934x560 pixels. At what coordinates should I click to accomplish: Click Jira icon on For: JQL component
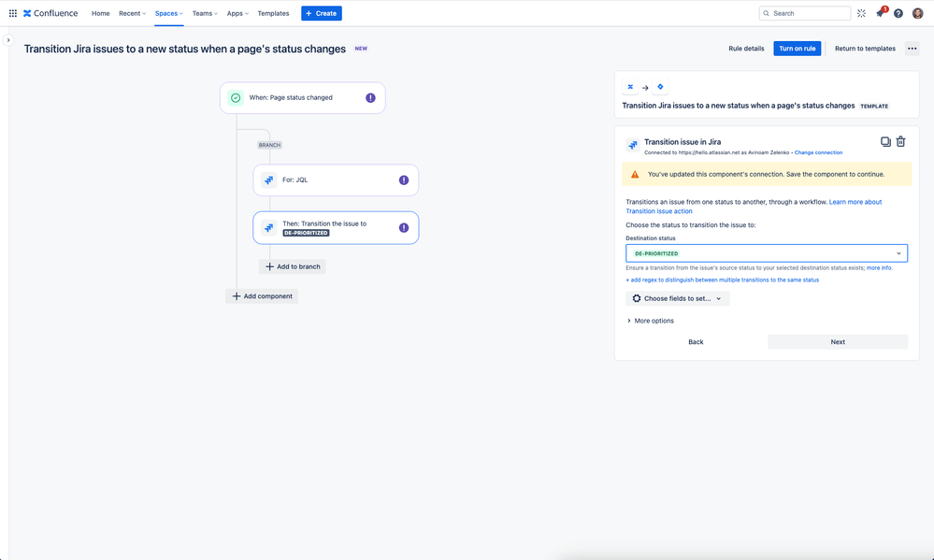(x=269, y=179)
